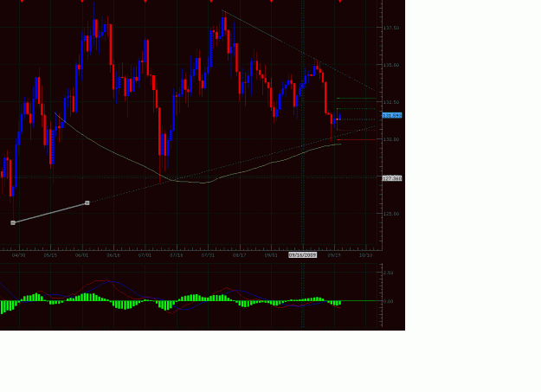Select the lower-left trendline anchor handle
The width and height of the screenshot is (541, 392).
[13, 223]
